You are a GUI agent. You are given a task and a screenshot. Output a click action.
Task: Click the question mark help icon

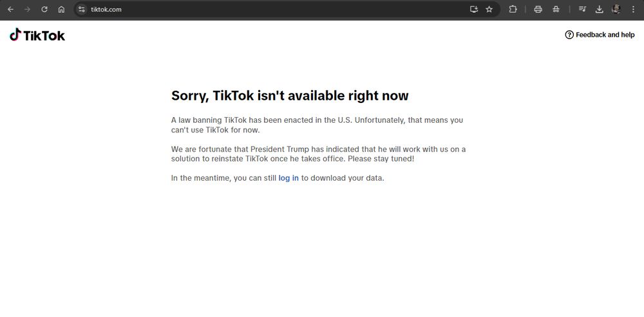[569, 35]
